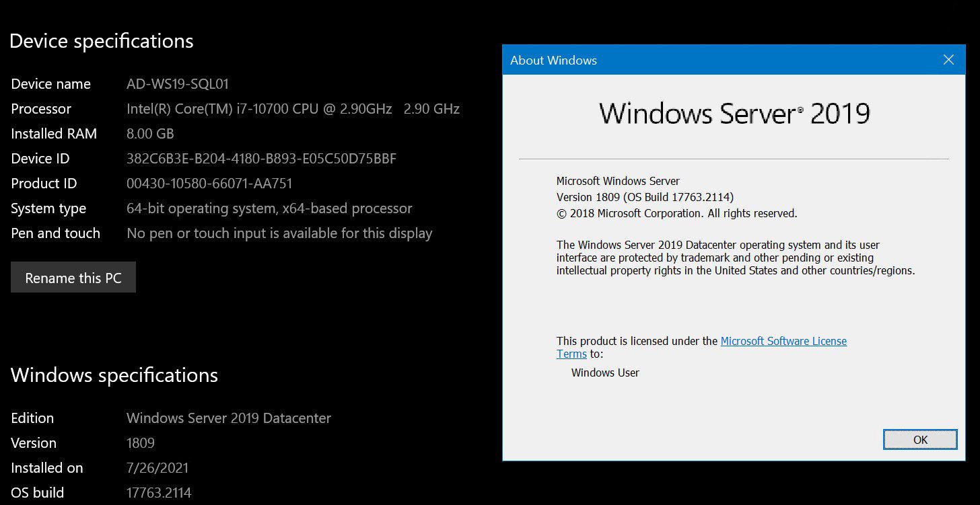The image size is (980, 505).
Task: Click the Windows specifications heading
Action: pos(114,375)
